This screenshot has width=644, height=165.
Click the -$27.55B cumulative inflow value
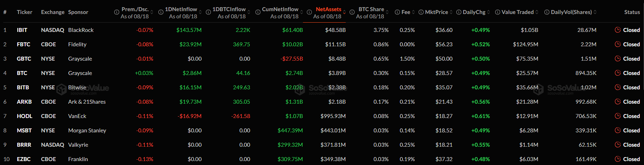(292, 59)
